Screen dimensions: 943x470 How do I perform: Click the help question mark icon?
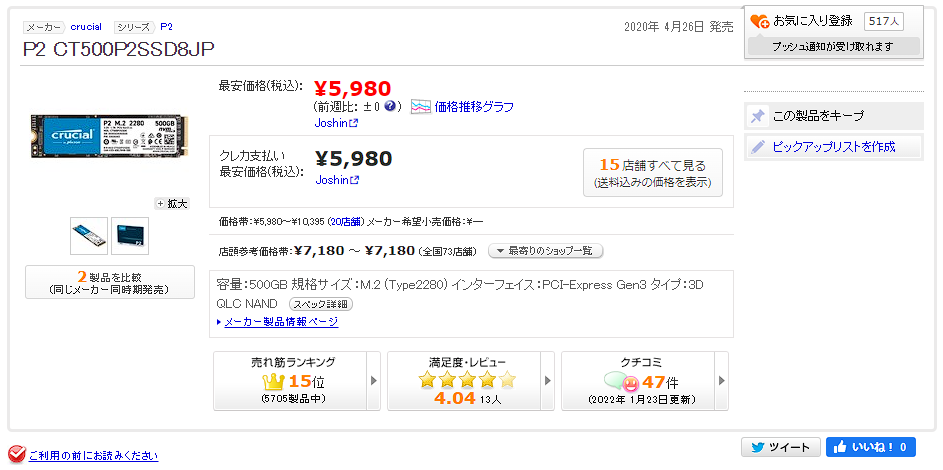(x=392, y=106)
